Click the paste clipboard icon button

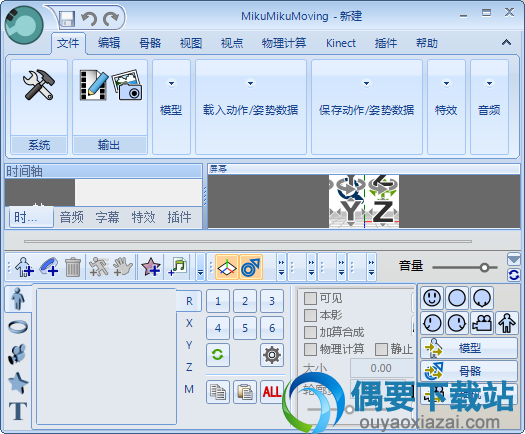point(245,391)
